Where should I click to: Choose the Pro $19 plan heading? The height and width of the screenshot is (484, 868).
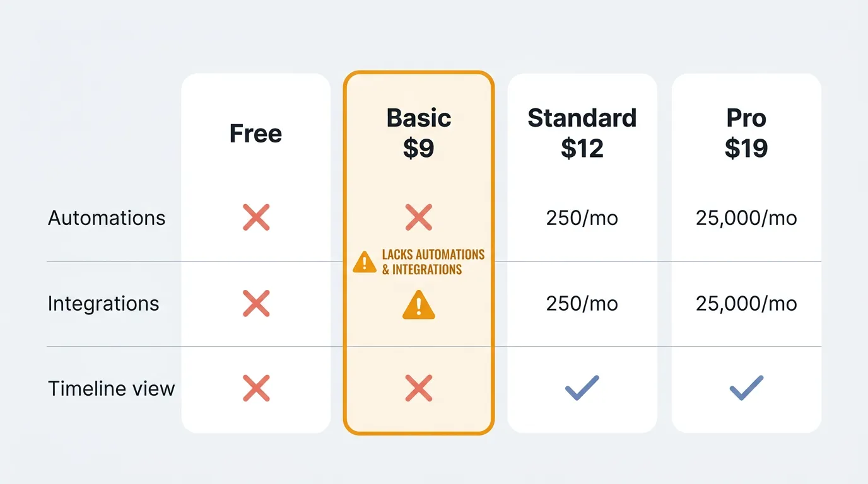[746, 133]
